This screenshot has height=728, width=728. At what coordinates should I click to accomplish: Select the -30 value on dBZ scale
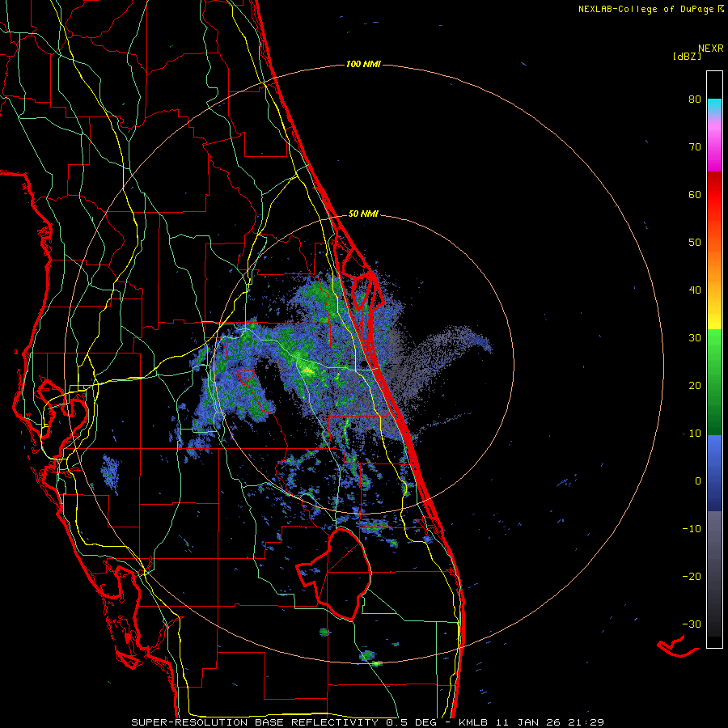[692, 624]
